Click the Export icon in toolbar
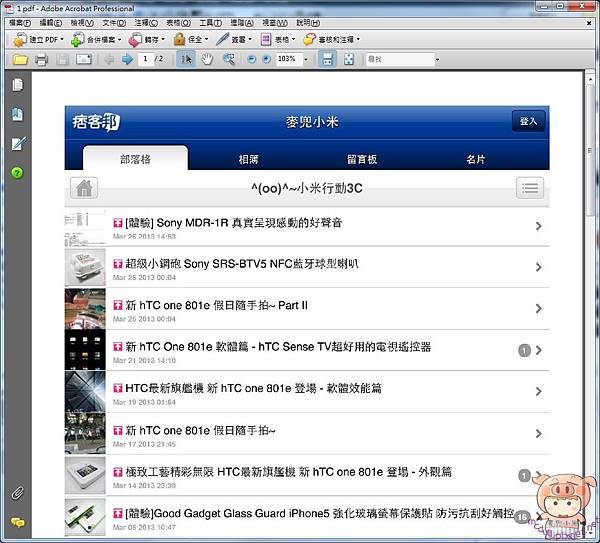The image size is (600, 543). 135,39
